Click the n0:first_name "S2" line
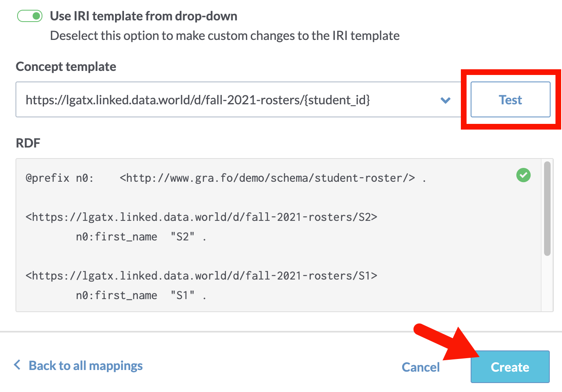Viewport: 562px width, 392px height. click(141, 237)
